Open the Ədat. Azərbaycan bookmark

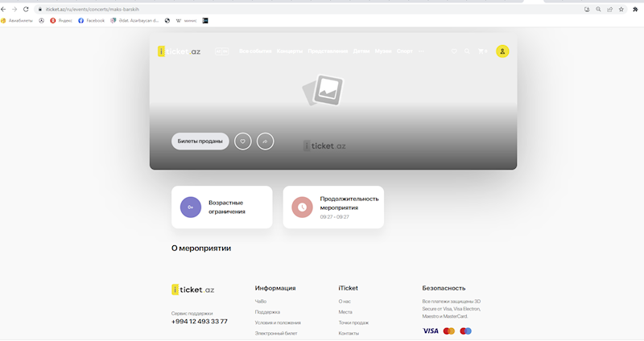(x=134, y=21)
